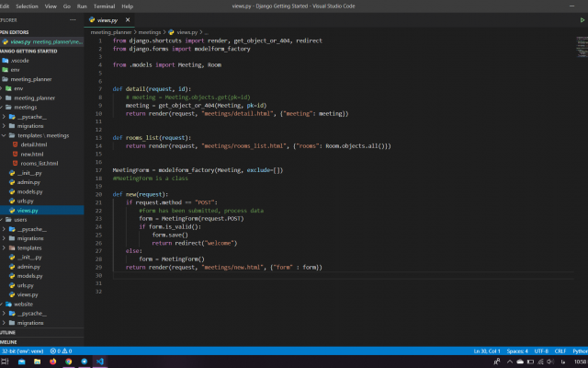Open Mail app from the taskbar
Screen dimensions: 588x368
(x=21, y=362)
